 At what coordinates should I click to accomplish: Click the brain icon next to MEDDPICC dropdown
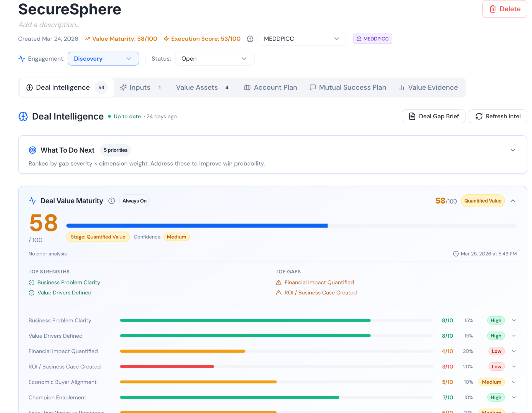[x=250, y=39]
